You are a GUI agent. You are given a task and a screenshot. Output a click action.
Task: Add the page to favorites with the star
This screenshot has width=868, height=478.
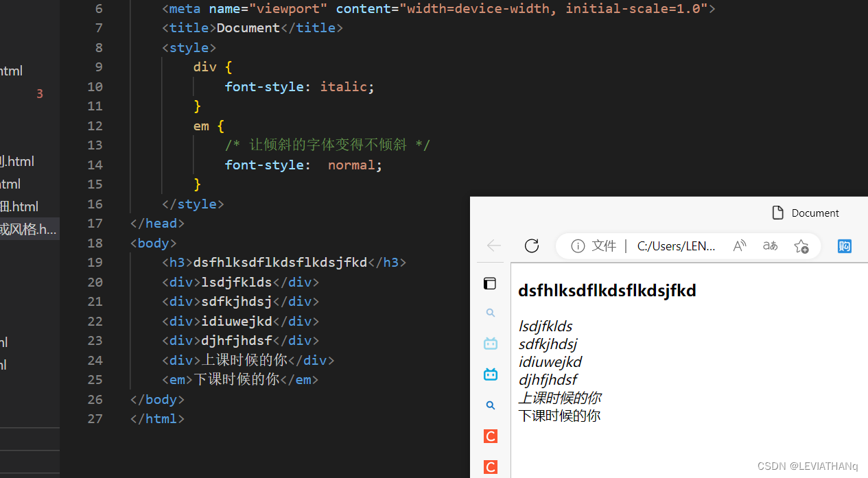pyautogui.click(x=801, y=246)
